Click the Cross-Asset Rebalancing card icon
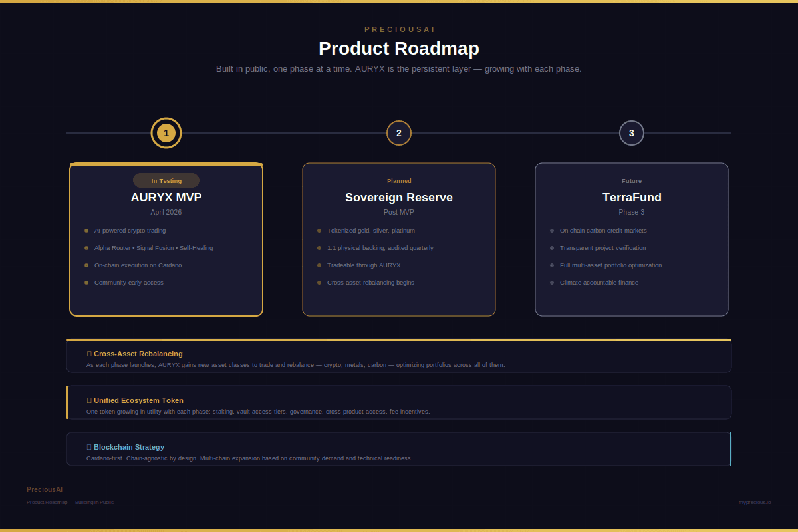 (89, 353)
